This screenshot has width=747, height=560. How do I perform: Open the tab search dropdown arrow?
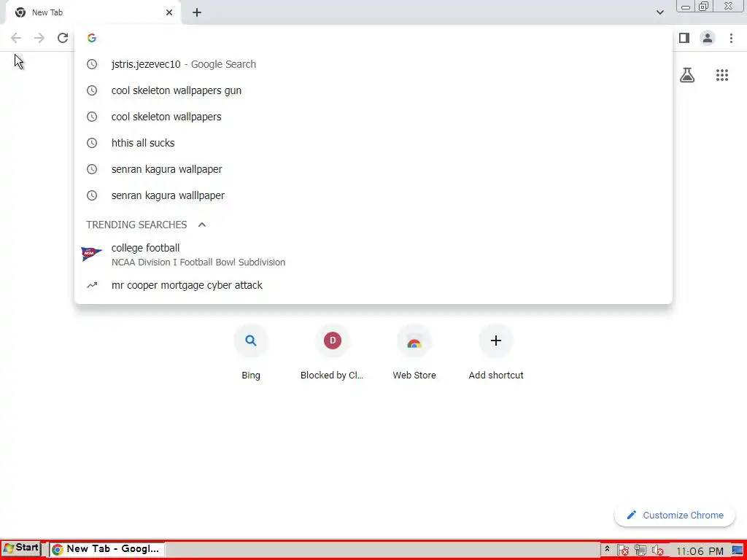tap(659, 12)
